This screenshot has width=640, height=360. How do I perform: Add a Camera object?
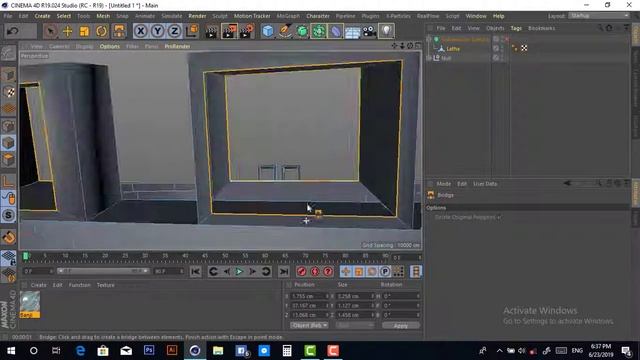pos(369,31)
